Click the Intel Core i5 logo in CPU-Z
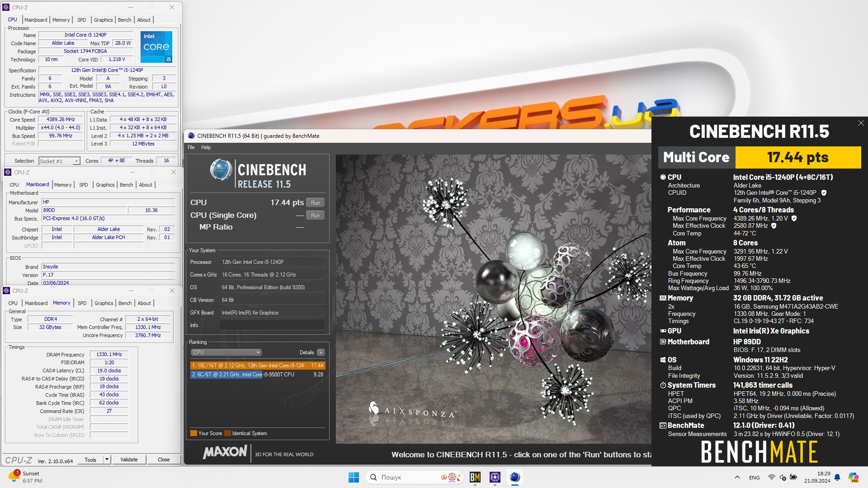868x488 pixels. pos(156,47)
